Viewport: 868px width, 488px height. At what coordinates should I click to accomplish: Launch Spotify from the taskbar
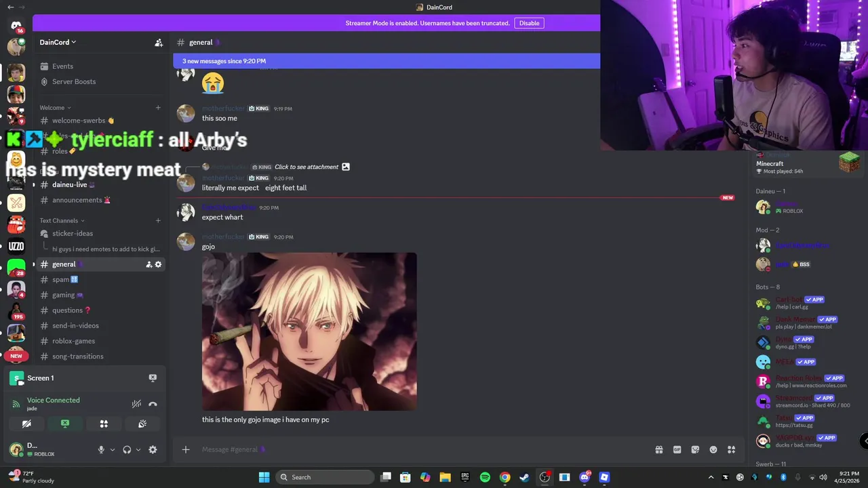(485, 477)
